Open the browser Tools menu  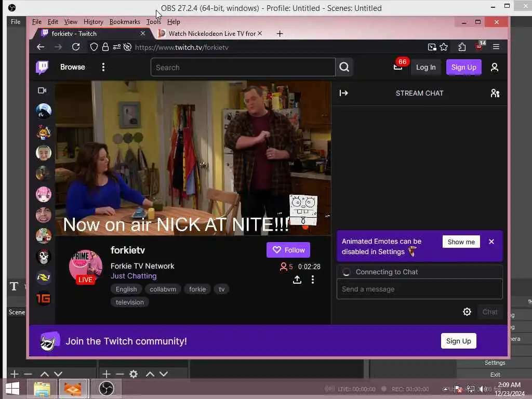coord(154,22)
